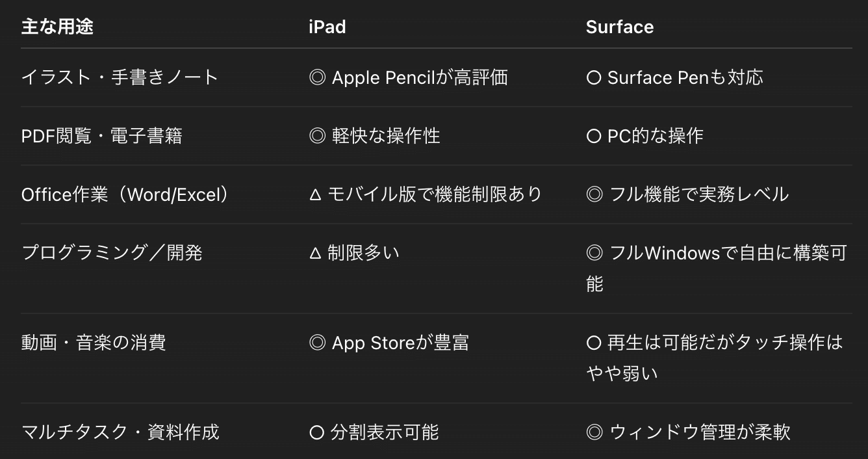Click the 軽快な操作性 cell
Screen dimensions: 868x459
[x=375, y=136]
